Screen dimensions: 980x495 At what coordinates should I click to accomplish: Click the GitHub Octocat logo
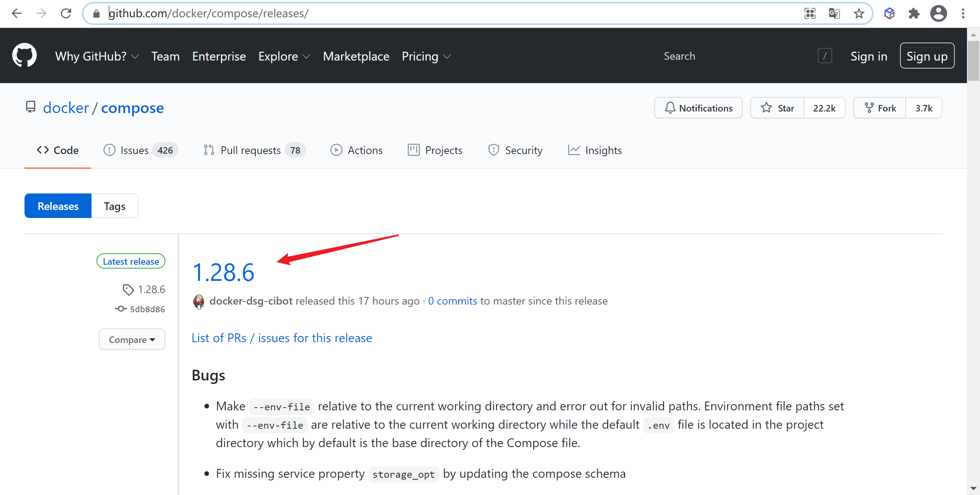(x=24, y=56)
